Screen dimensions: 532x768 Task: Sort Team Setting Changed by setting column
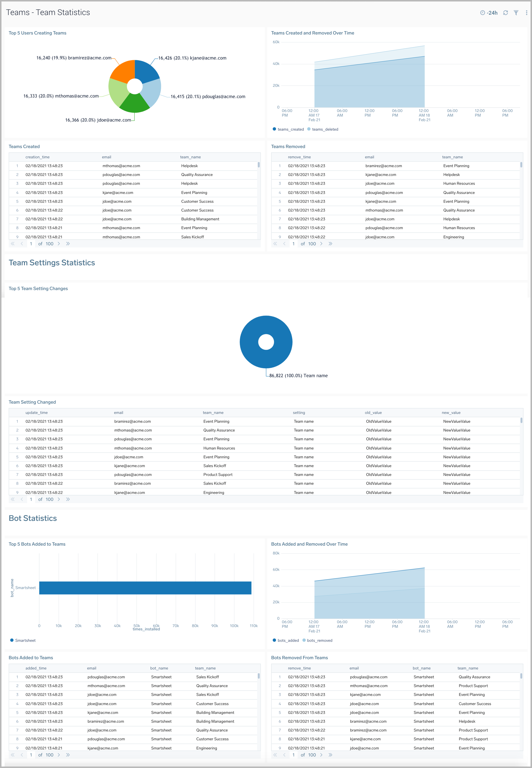point(299,413)
